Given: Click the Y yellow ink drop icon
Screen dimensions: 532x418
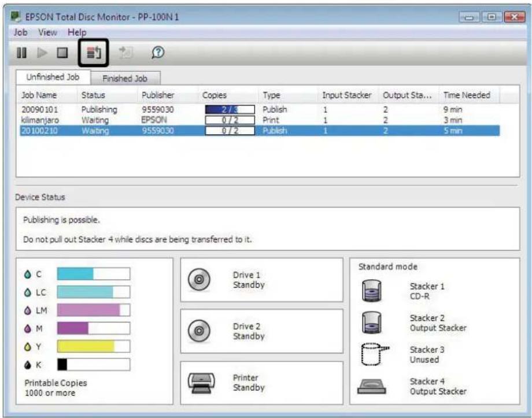Looking at the screenshot, I should click(28, 347).
